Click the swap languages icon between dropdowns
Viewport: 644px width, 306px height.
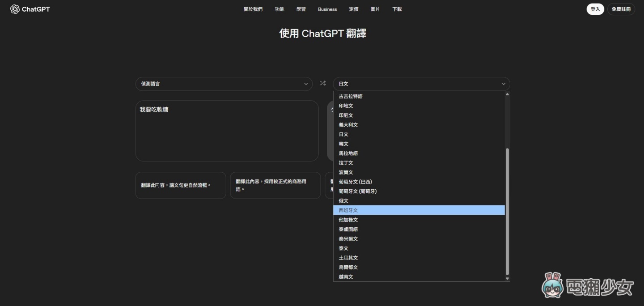click(x=322, y=84)
